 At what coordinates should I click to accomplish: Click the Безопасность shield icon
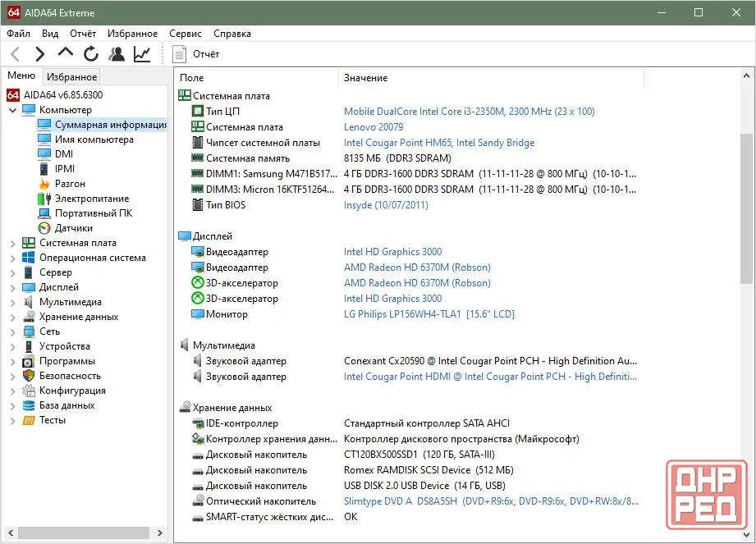pyautogui.click(x=29, y=376)
